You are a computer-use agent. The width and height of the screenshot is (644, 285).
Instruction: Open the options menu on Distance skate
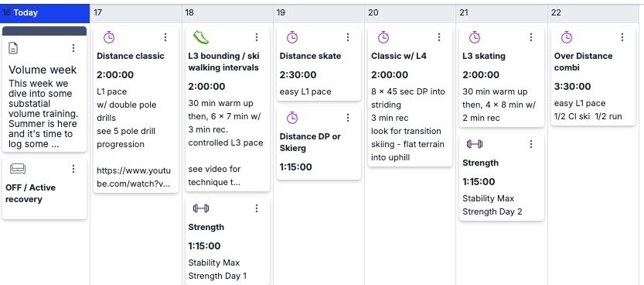coord(347,37)
